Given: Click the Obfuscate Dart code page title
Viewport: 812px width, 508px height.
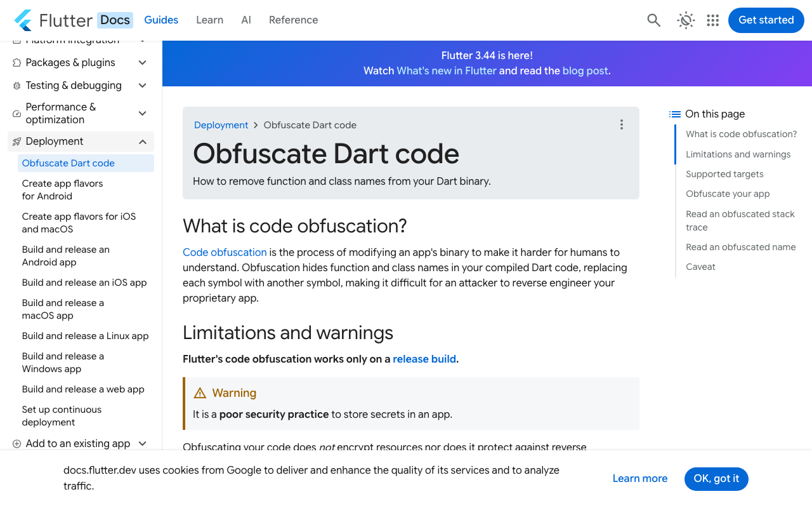Looking at the screenshot, I should (x=326, y=154).
